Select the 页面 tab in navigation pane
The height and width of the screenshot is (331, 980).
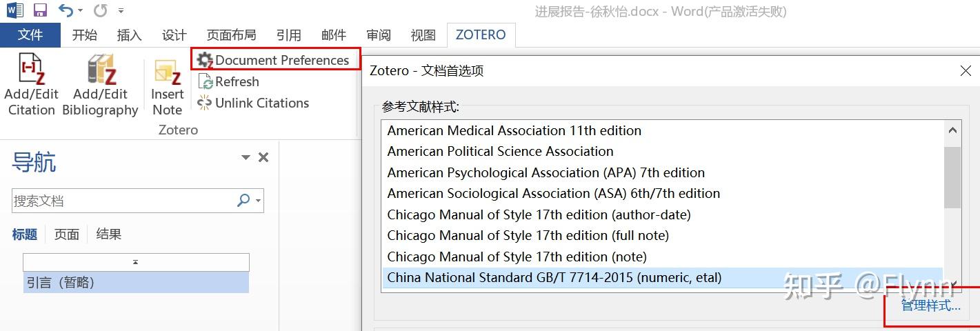coord(67,234)
